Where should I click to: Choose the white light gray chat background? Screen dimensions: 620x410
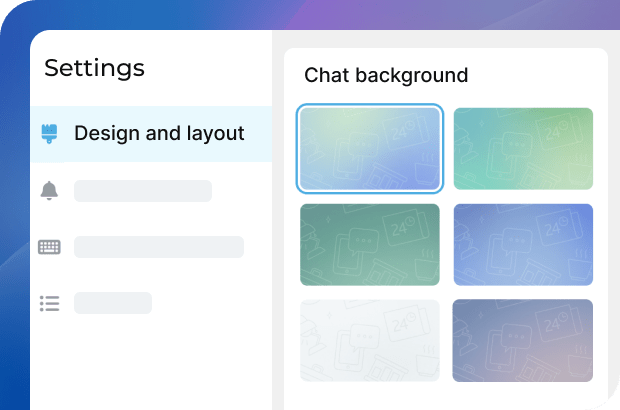coord(370,340)
